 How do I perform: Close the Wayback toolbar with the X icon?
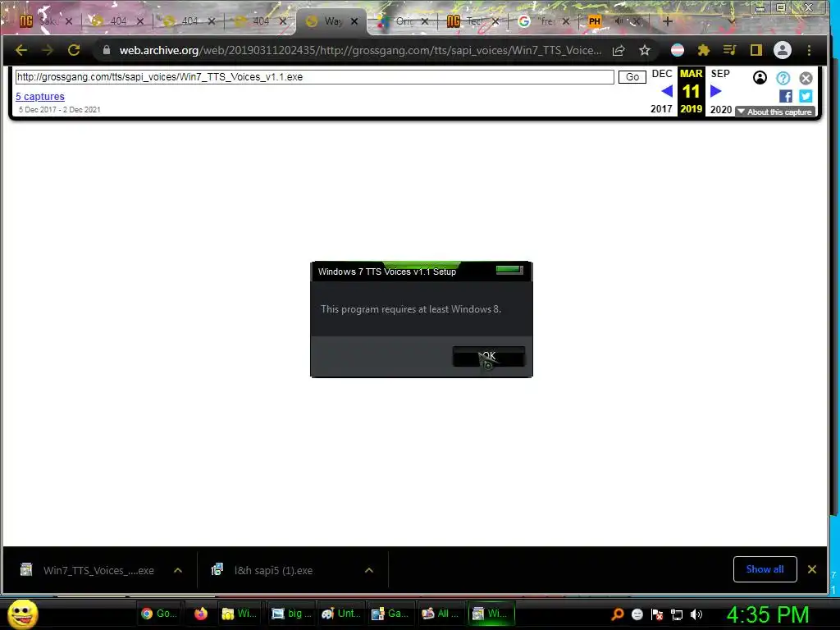pyautogui.click(x=806, y=78)
